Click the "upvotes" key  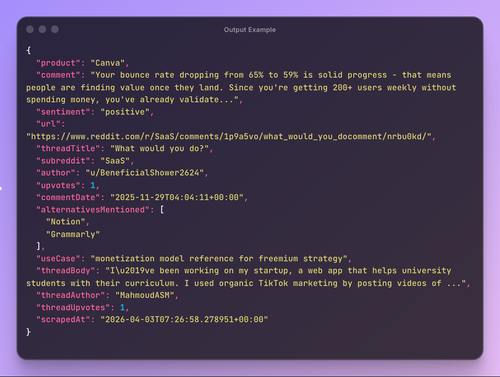click(x=58, y=185)
